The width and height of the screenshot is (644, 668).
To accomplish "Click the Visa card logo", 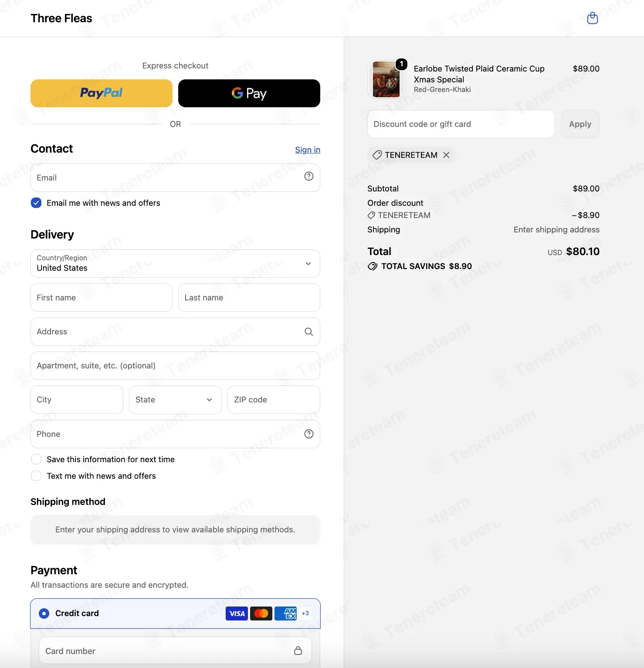I will tap(237, 613).
